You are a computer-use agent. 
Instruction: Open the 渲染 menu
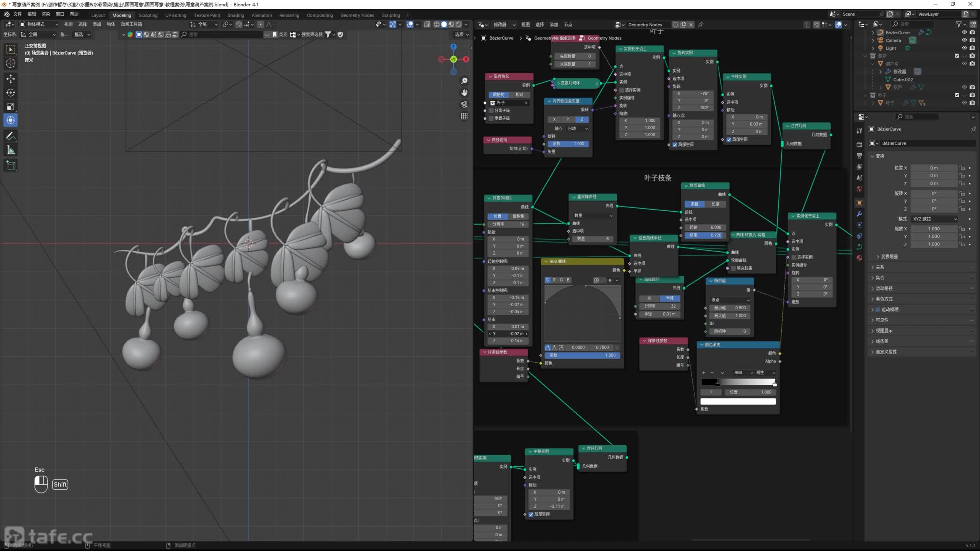pos(46,14)
